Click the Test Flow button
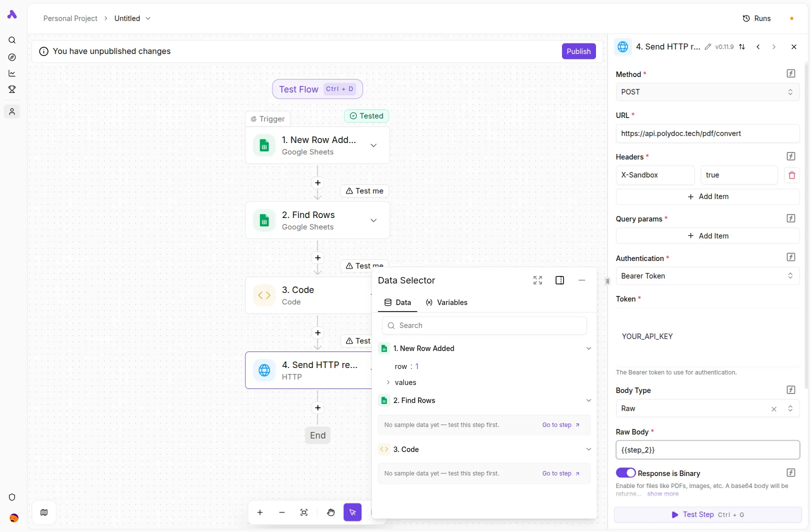 pyautogui.click(x=317, y=89)
